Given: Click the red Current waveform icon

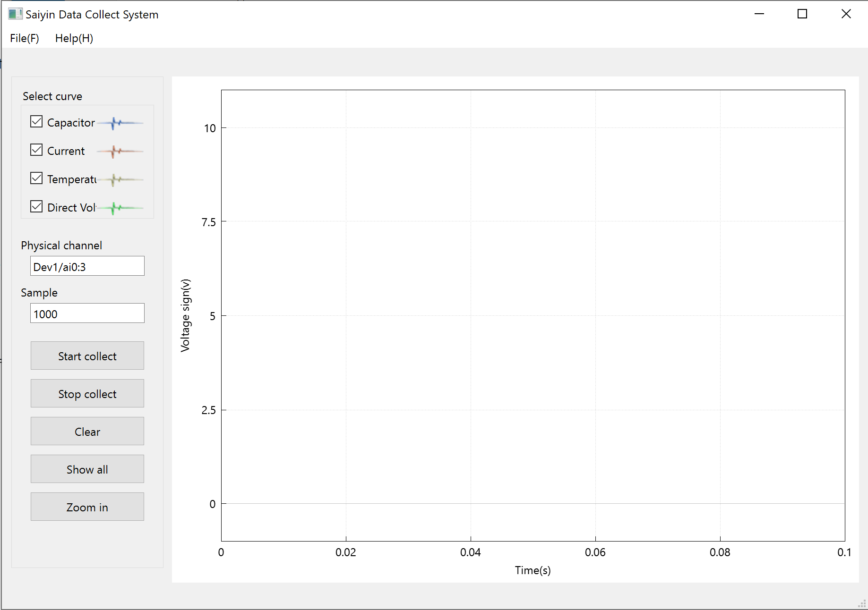Looking at the screenshot, I should [x=120, y=152].
